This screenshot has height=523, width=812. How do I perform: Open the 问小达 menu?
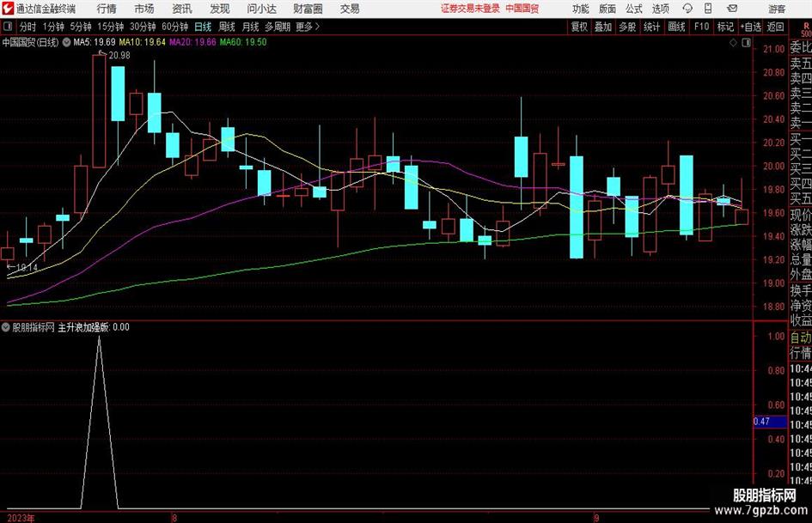(262, 9)
